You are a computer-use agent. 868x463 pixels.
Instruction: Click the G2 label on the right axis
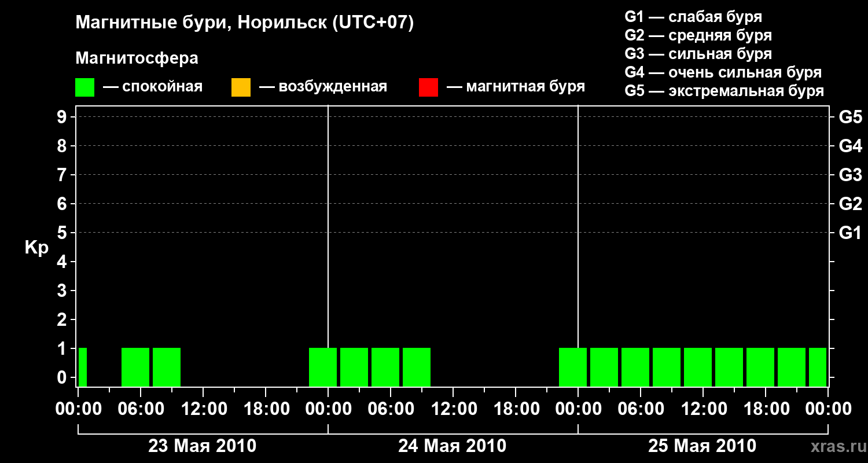851,204
